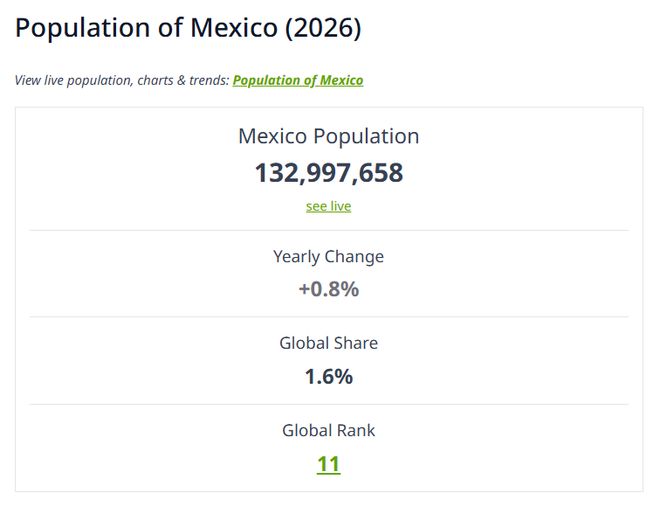Open the green "Population of Mexico" link
660x507 pixels.
pyautogui.click(x=298, y=80)
